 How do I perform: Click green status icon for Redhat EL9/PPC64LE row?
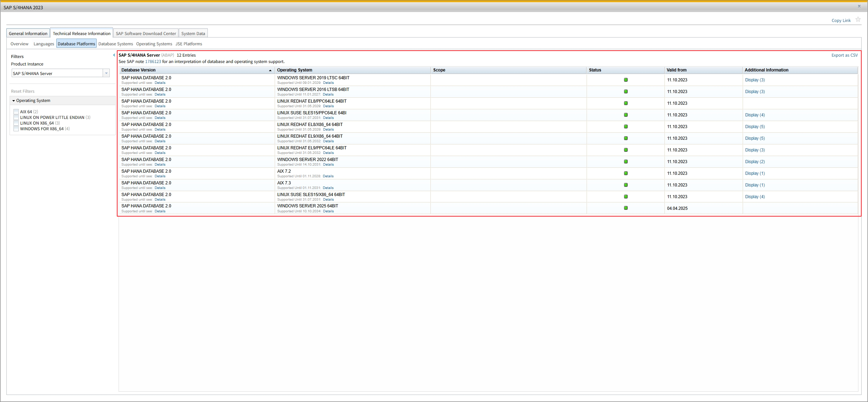[626, 150]
